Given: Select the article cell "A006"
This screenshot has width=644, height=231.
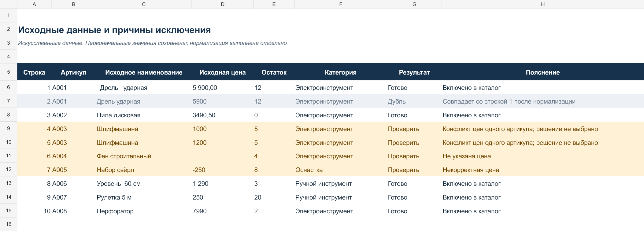Looking at the screenshot, I should [74, 184].
